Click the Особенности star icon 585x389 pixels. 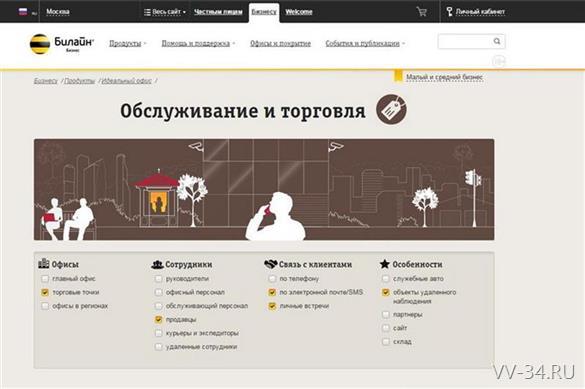[x=385, y=264]
